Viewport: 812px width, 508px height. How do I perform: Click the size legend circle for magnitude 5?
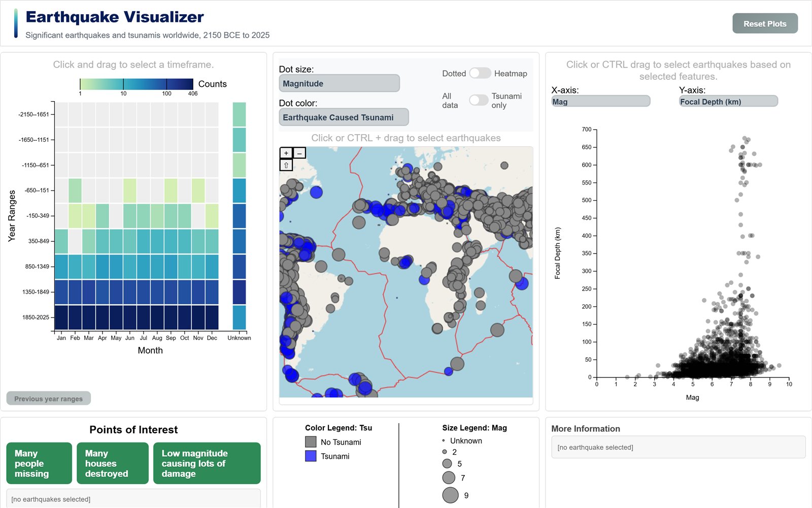447,464
